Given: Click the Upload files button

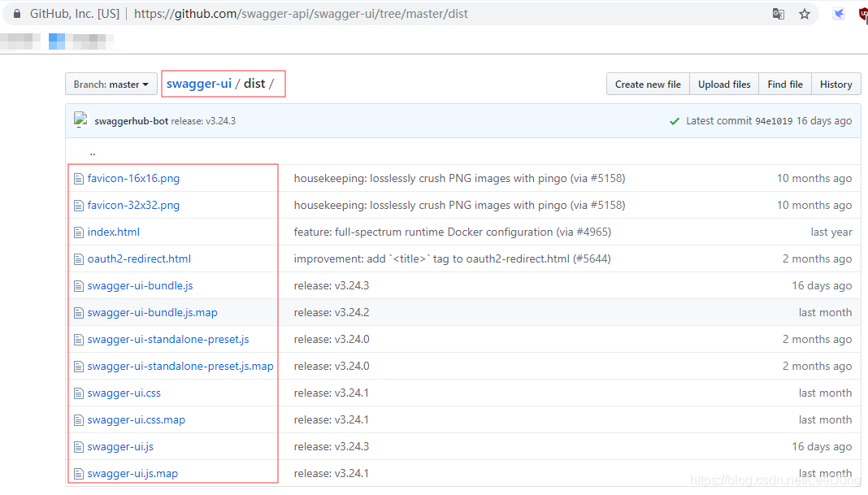Looking at the screenshot, I should (724, 85).
